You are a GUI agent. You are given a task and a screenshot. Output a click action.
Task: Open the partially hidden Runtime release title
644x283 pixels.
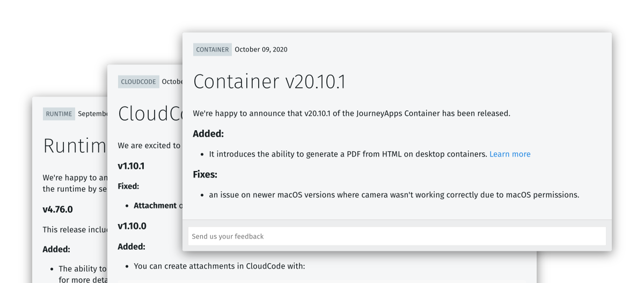(x=75, y=146)
